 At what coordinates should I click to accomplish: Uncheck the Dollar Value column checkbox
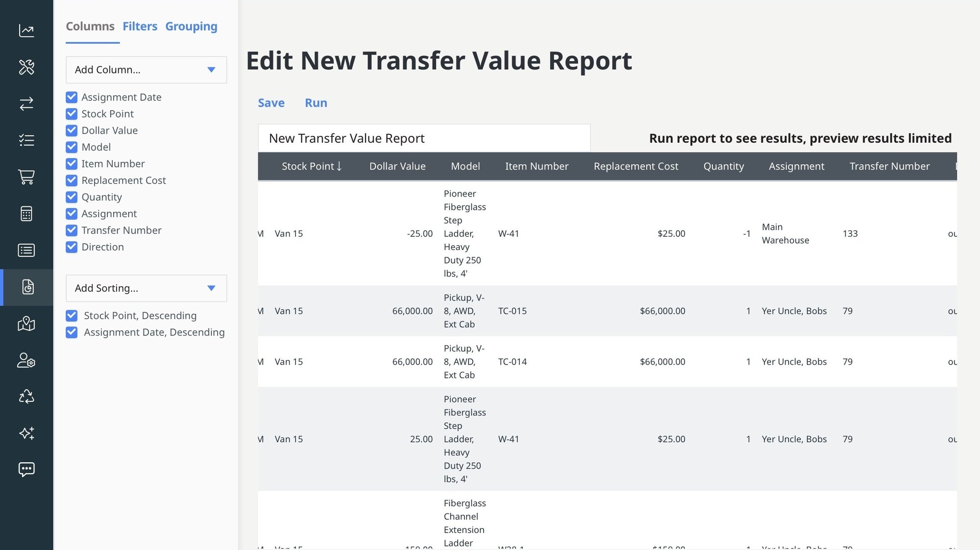[x=72, y=130]
